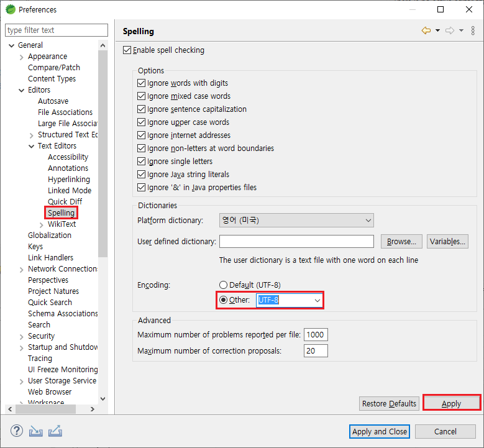Toggle Ignore non-letters at word boundaries
Screen dimensions: 484x448
point(141,149)
